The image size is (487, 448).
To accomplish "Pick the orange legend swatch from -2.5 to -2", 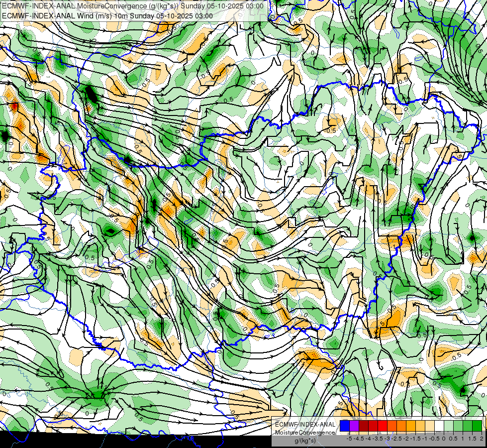I will (401, 426).
